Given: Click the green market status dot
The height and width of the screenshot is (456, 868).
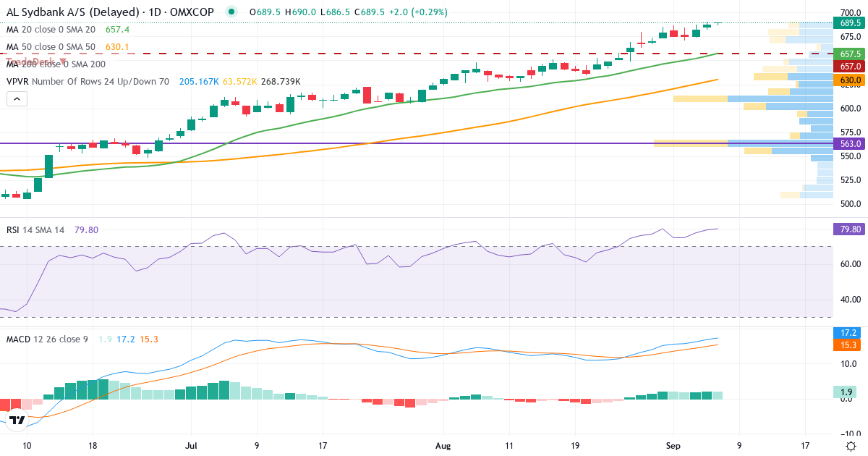Looking at the screenshot, I should coord(231,12).
